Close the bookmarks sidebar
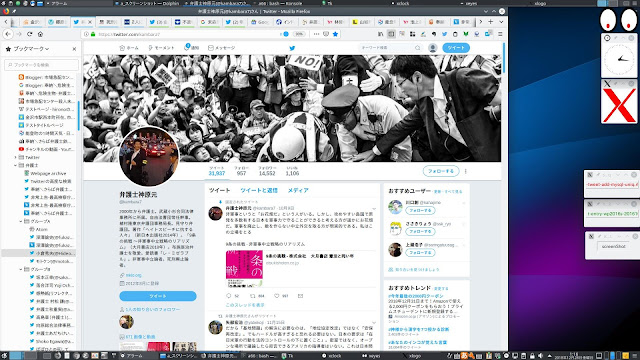Screen dimensions: 640x360 pyautogui.click(x=74, y=49)
